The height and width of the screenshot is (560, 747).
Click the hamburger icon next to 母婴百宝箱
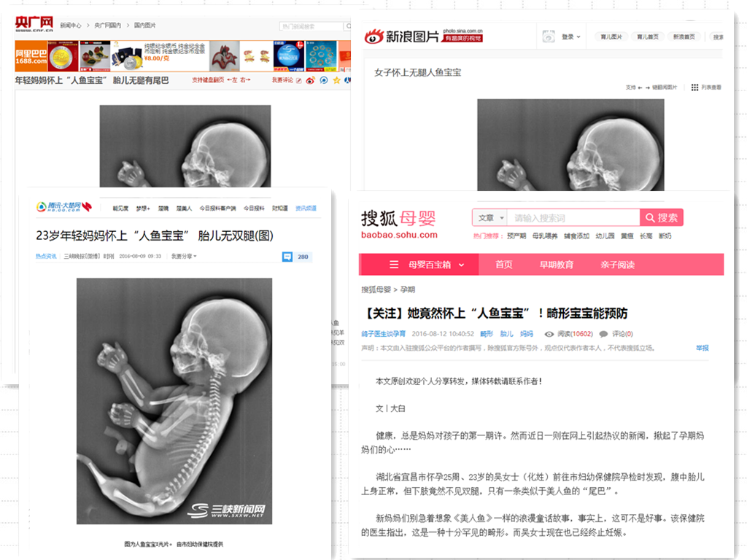[x=394, y=264]
